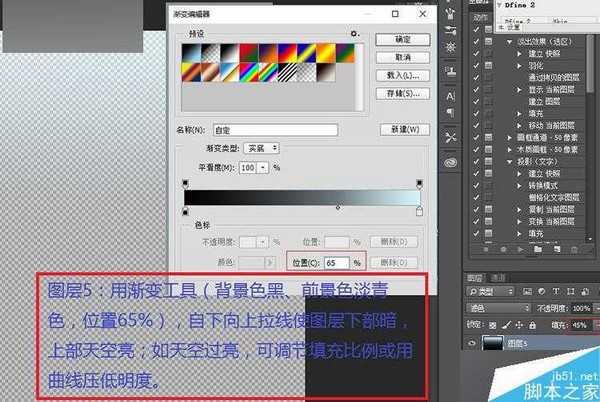Click the 名称 input field
The width and height of the screenshot is (600, 402).
(x=276, y=129)
